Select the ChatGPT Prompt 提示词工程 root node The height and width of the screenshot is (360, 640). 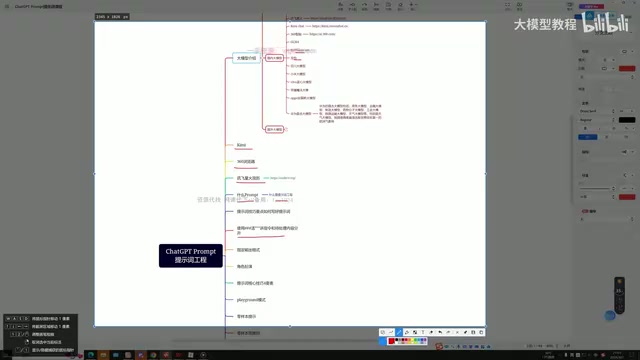click(x=191, y=256)
